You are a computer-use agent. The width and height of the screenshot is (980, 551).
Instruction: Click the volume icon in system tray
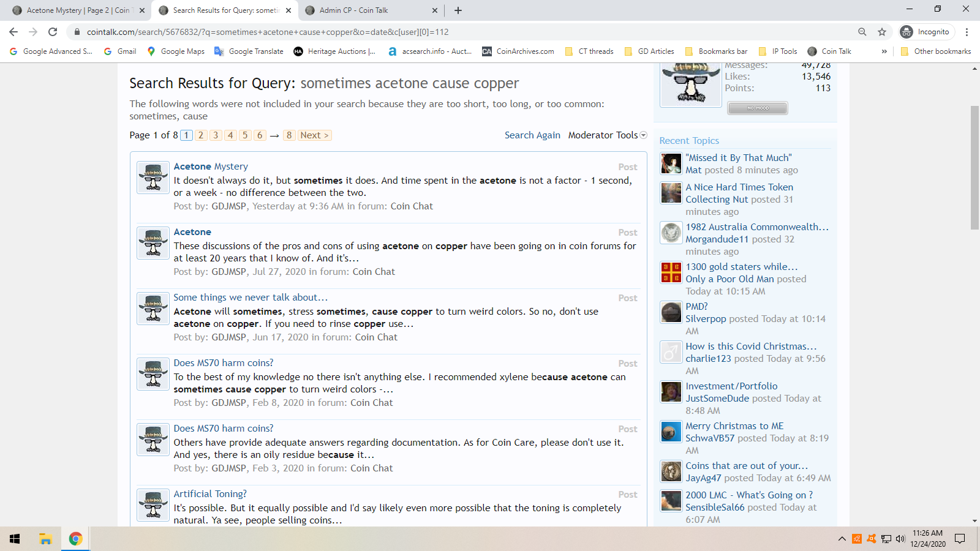[x=900, y=539]
